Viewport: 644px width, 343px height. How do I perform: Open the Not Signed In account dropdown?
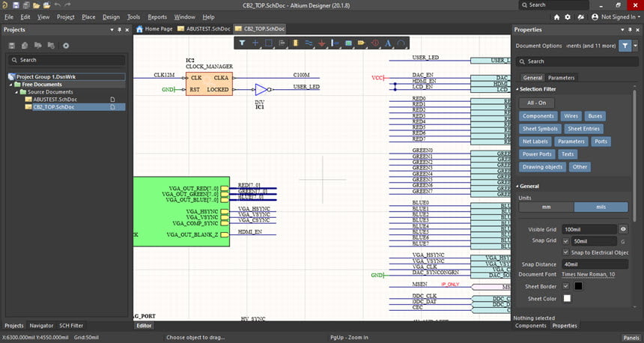point(616,16)
